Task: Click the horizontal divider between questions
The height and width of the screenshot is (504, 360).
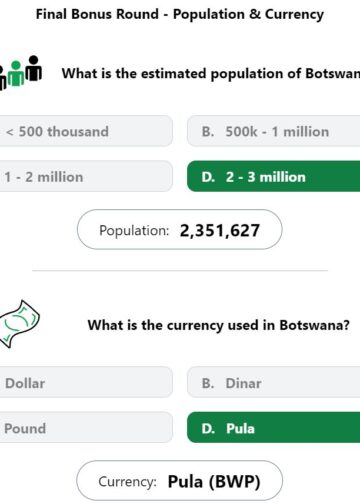Action: [x=180, y=271]
